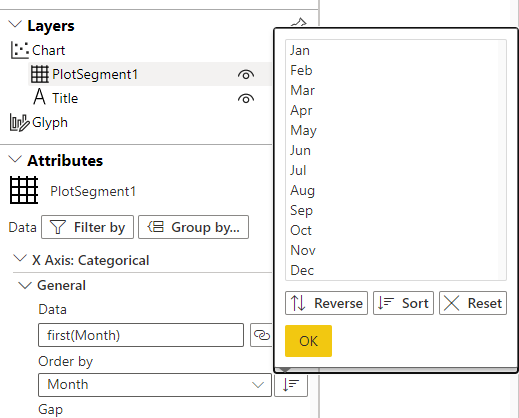Select the Glyph layer
519x418 pixels.
point(50,122)
